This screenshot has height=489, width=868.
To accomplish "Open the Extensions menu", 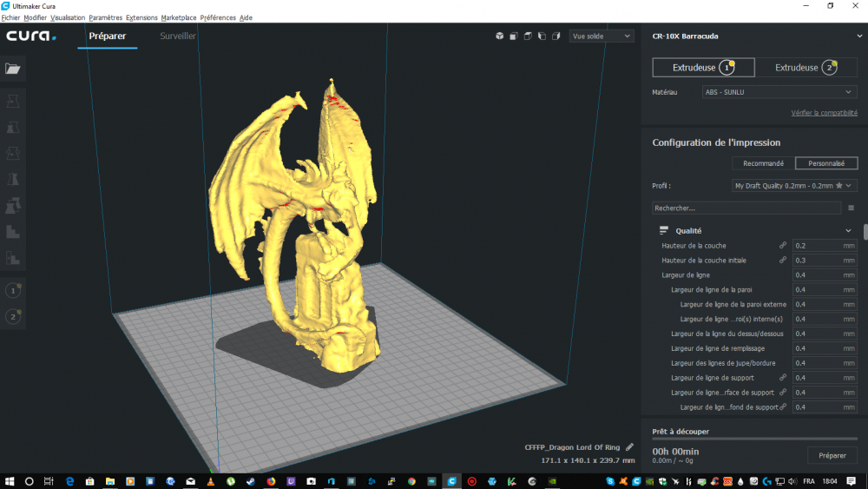I will pos(141,17).
